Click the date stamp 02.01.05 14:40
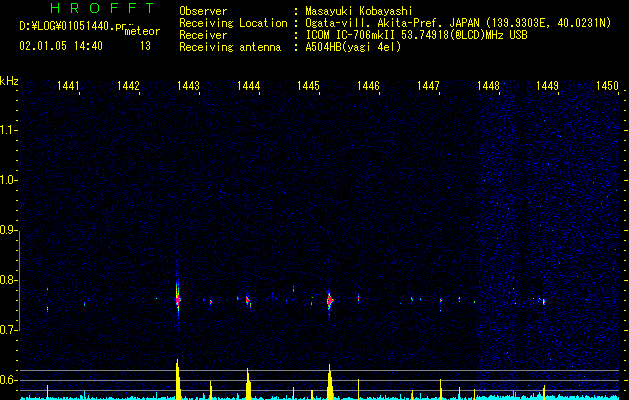 61,46
